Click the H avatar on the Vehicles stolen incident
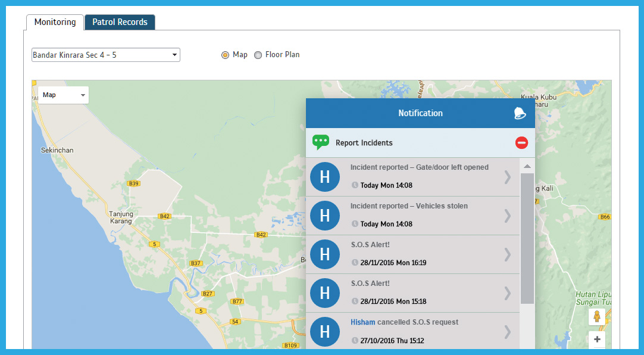644x355 pixels. tap(324, 216)
